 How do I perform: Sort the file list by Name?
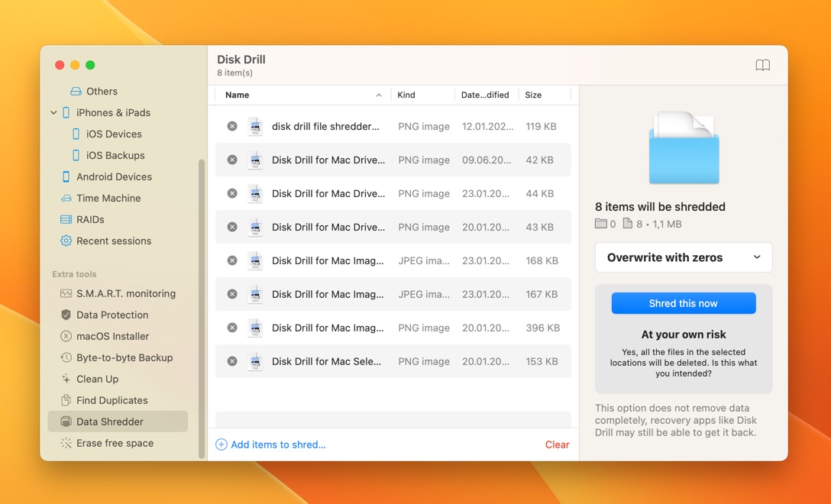pyautogui.click(x=303, y=95)
